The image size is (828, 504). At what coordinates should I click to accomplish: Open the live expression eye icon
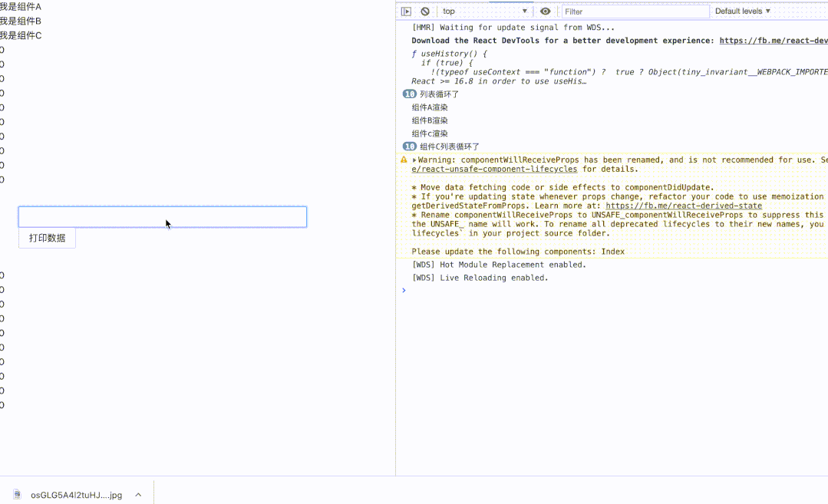(x=545, y=11)
